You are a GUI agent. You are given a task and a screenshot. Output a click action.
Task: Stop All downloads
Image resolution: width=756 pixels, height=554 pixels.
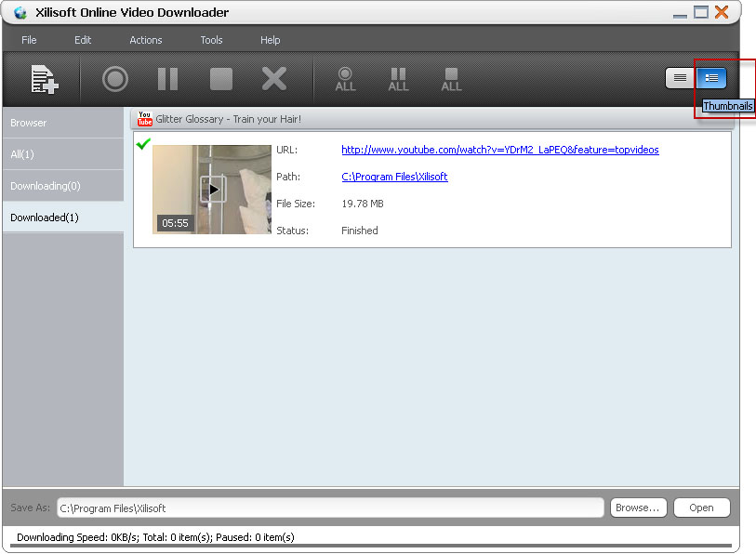click(451, 79)
